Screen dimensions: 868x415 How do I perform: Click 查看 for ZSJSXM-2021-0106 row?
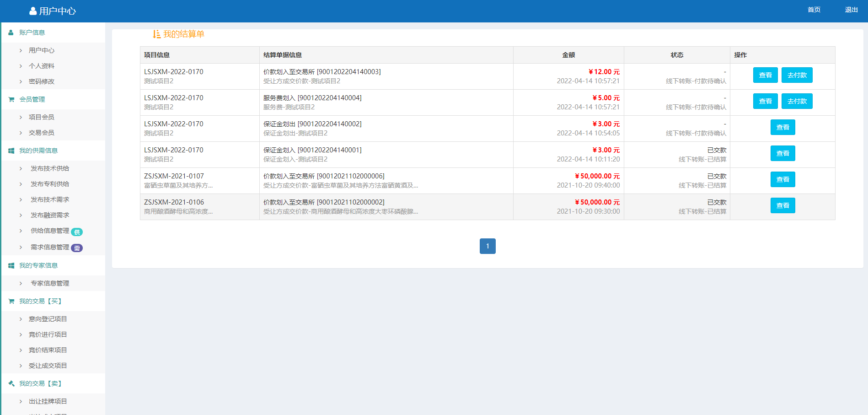pos(783,205)
